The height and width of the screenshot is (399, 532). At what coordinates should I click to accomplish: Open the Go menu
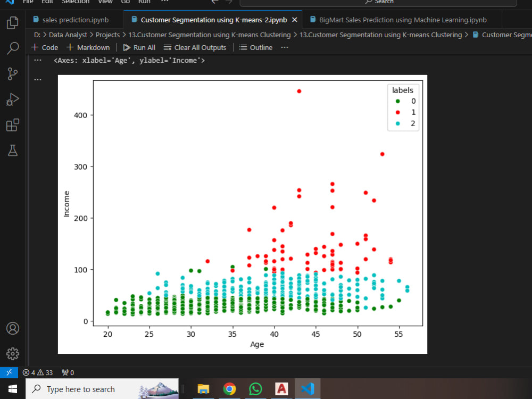126,2
